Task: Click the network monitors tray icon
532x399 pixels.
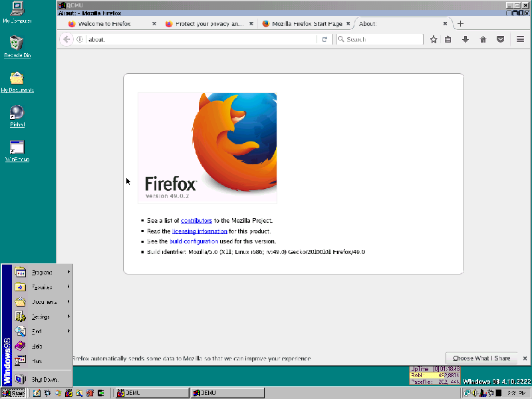Action: pos(467,393)
